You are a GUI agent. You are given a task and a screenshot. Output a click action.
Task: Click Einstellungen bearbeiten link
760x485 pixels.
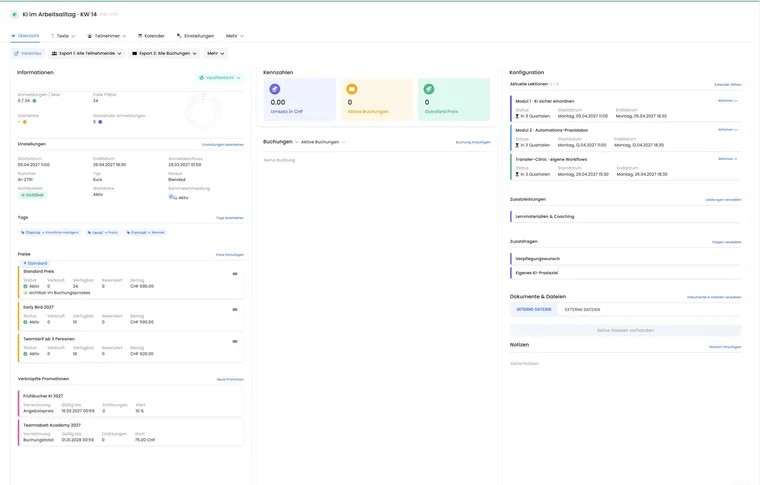[222, 144]
